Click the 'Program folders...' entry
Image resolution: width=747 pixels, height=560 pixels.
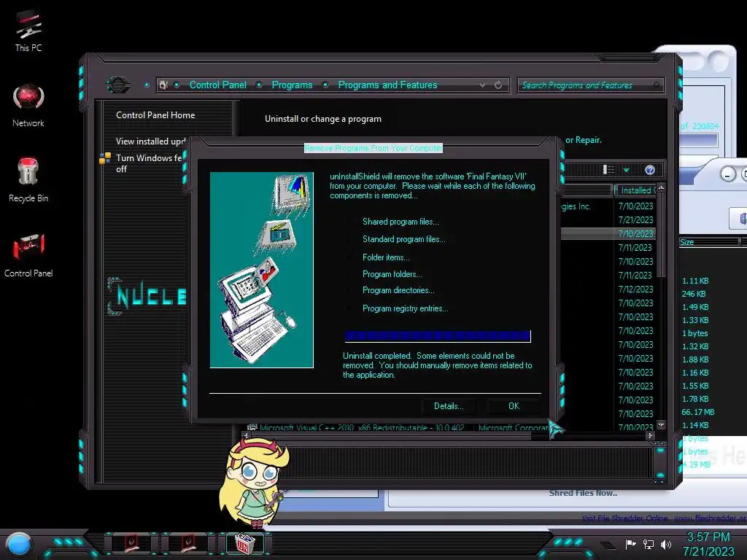[x=392, y=274]
